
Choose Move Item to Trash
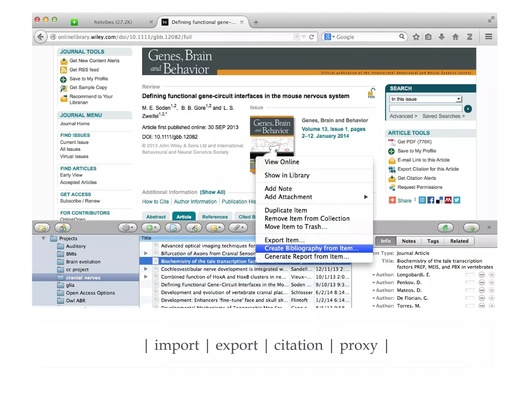tap(314, 227)
